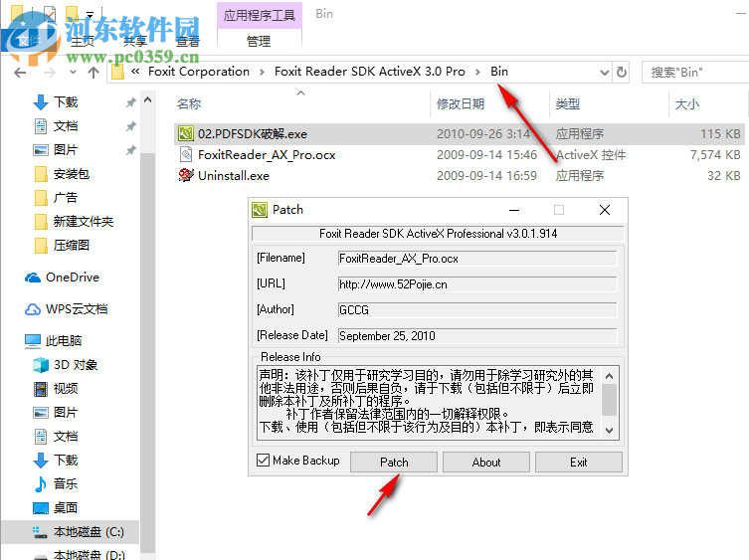Refresh the Bin folder view
Image resolution: width=749 pixels, height=560 pixels.
click(622, 73)
